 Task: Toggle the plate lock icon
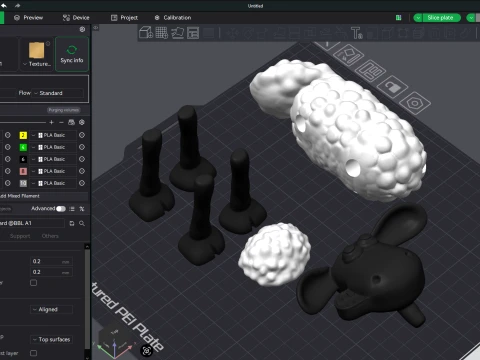point(392,87)
